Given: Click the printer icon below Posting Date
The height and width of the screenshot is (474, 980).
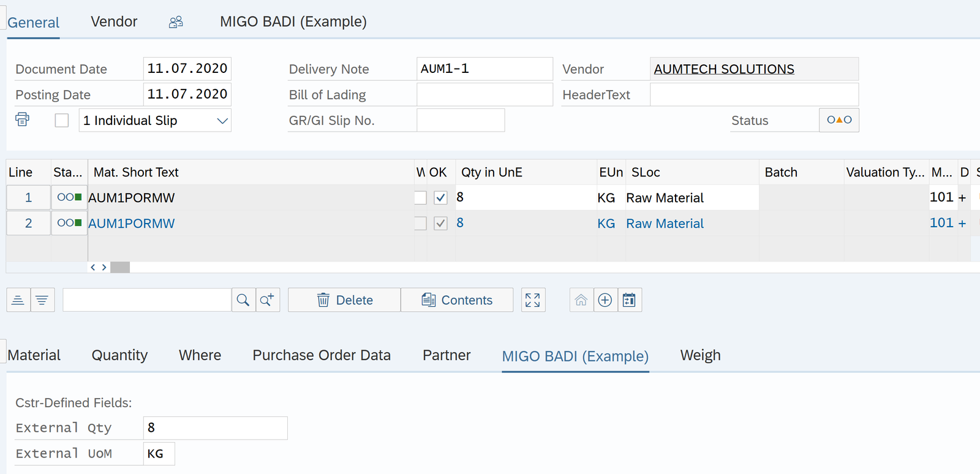Looking at the screenshot, I should point(22,119).
